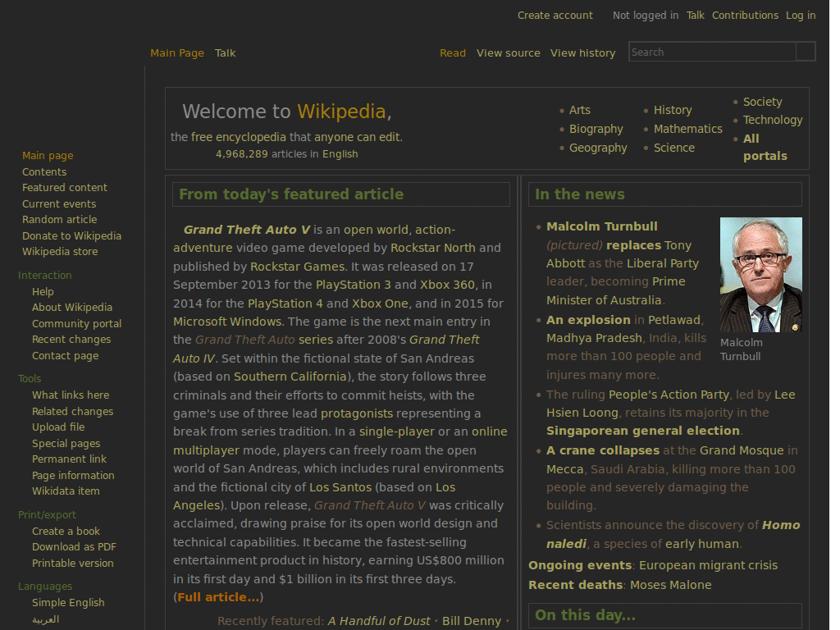This screenshot has height=630, width=840.
Task: Open Current events in the sidebar
Action: coord(59,204)
